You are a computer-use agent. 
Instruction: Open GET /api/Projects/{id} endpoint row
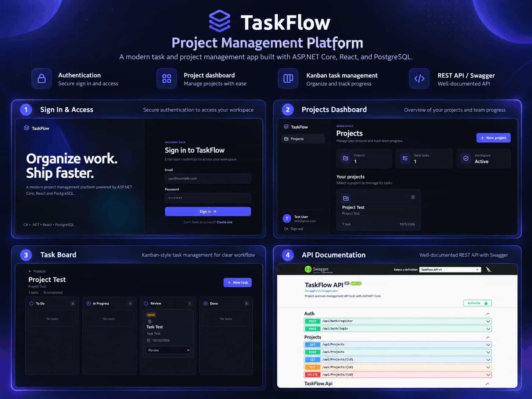[398, 360]
